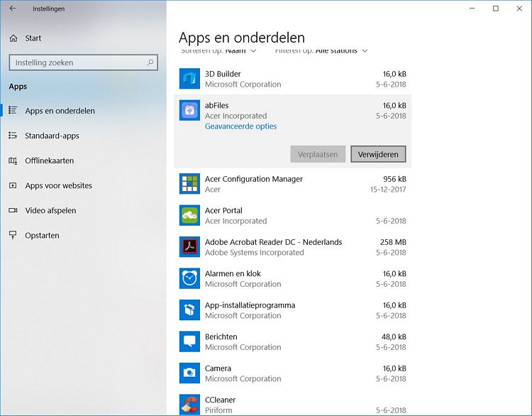The height and width of the screenshot is (416, 532).
Task: Open the Sorteren op Naam dropdown
Action: (218, 51)
